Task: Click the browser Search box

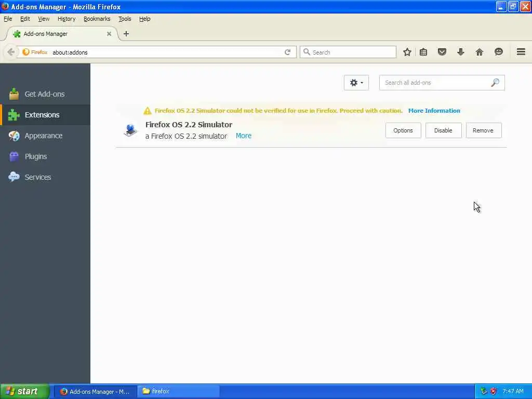Action: [x=348, y=52]
